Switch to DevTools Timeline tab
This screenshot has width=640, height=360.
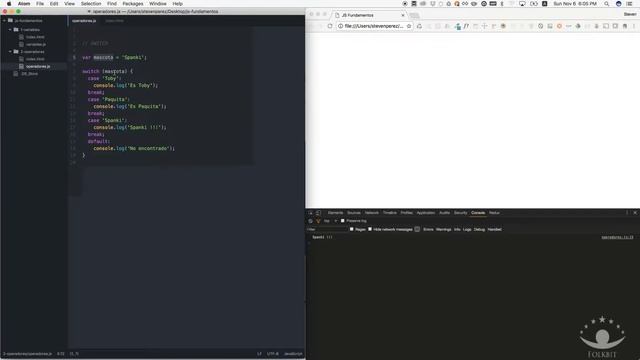(389, 213)
